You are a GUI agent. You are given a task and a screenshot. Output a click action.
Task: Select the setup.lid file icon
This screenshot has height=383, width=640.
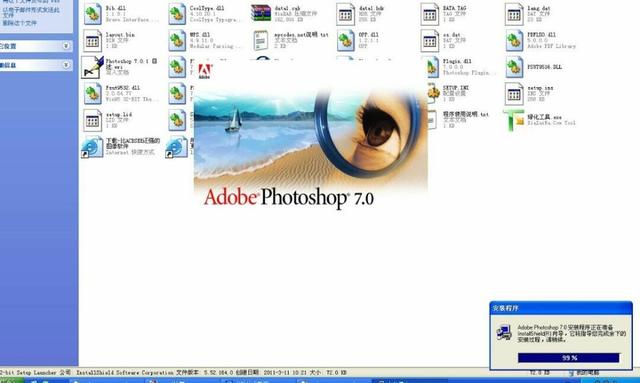(93, 120)
